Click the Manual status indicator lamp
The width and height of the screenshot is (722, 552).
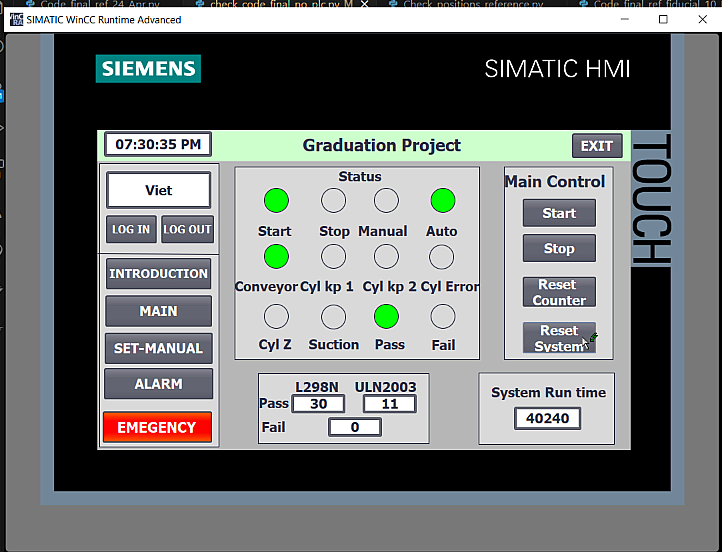[x=386, y=201]
